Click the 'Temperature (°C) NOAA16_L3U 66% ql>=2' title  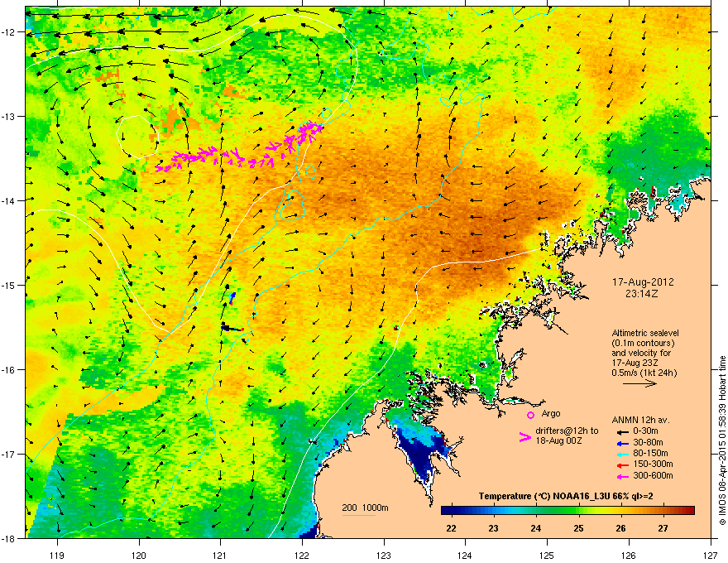(566, 496)
